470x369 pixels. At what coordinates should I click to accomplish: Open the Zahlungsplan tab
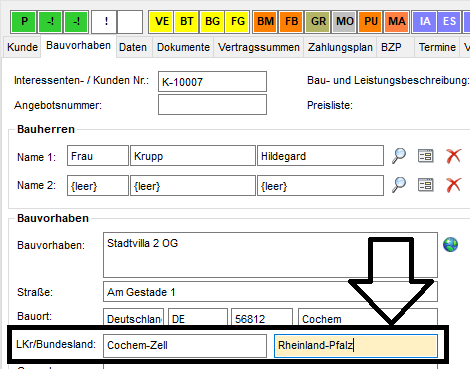[340, 47]
